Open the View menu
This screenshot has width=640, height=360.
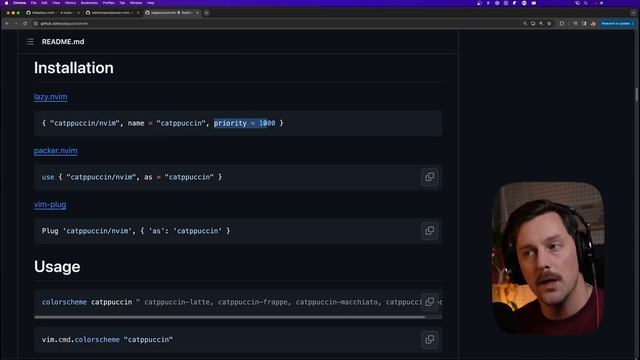56,3
